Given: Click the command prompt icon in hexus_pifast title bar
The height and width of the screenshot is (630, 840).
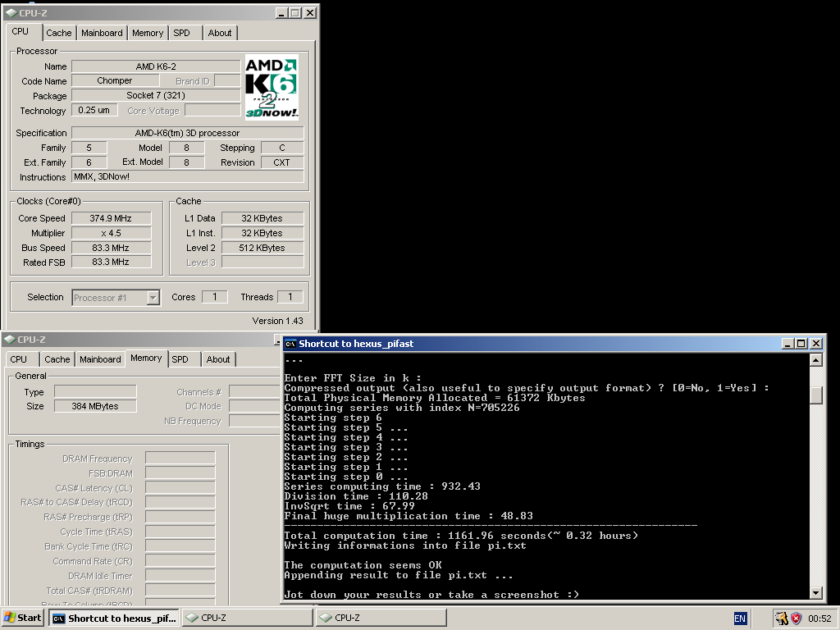Looking at the screenshot, I should [290, 344].
